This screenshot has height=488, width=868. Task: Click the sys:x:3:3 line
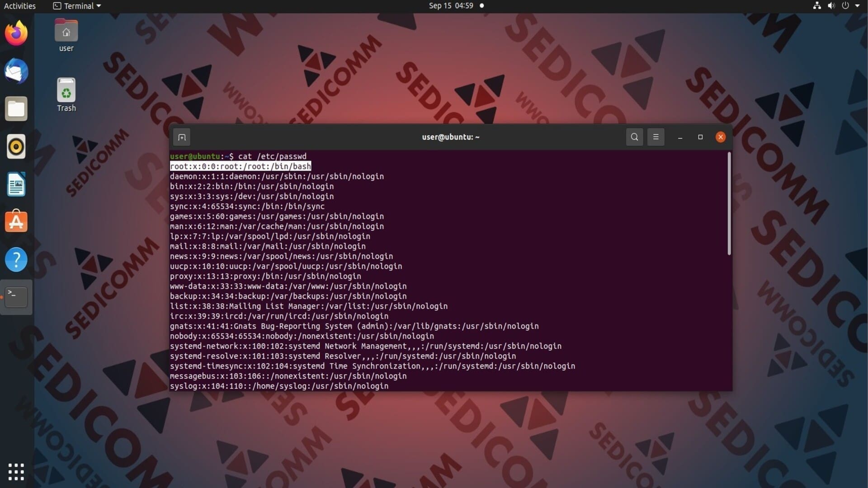pyautogui.click(x=252, y=196)
